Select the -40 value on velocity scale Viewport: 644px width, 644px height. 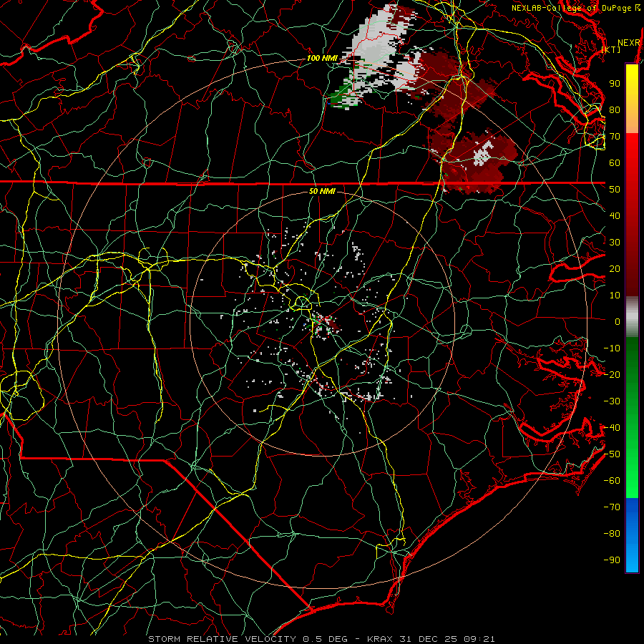point(612,428)
